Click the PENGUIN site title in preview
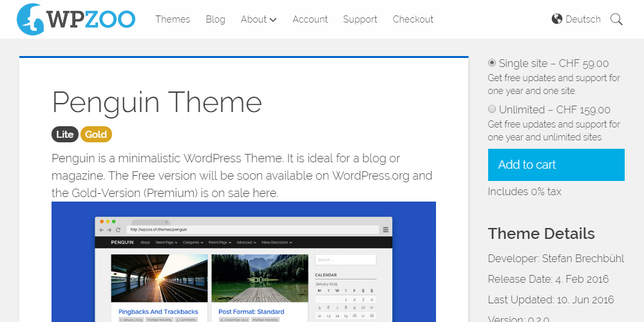The image size is (644, 322). tap(122, 242)
